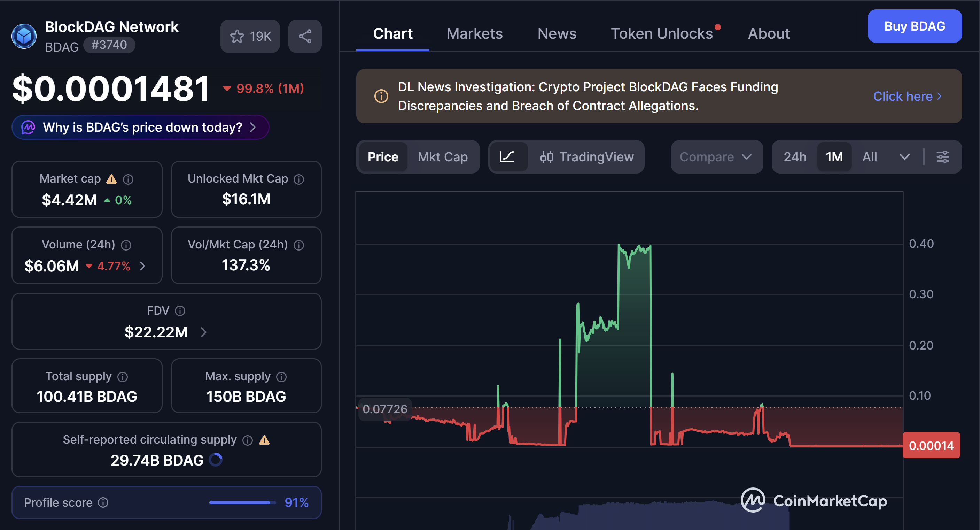This screenshot has height=530, width=980.
Task: Expand Volume (24h) details chevron
Action: (142, 266)
